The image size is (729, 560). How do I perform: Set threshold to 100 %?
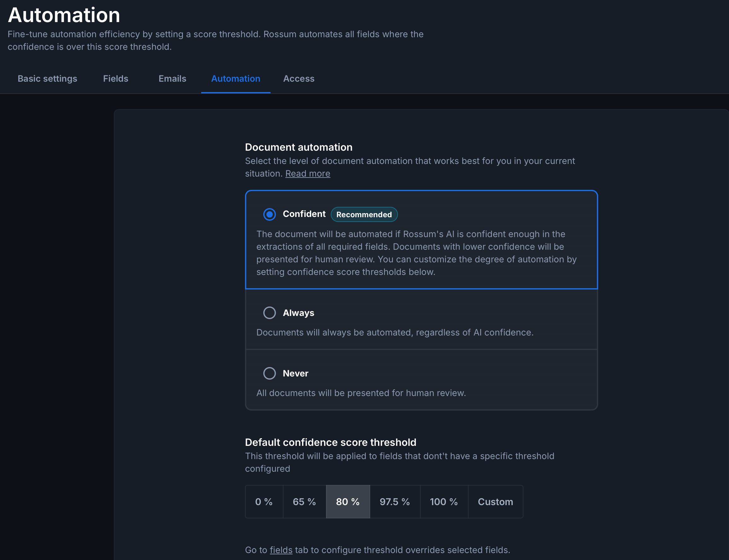pyautogui.click(x=444, y=502)
